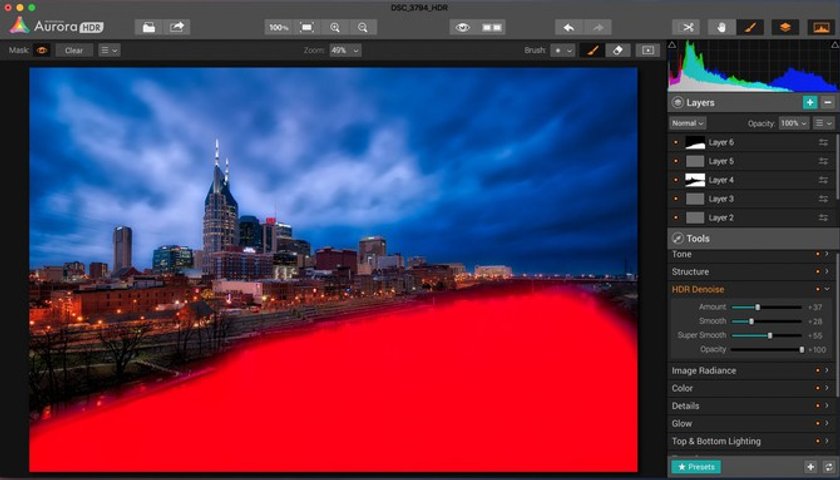
Task: Open the layers options menu icon
Action: 824,123
